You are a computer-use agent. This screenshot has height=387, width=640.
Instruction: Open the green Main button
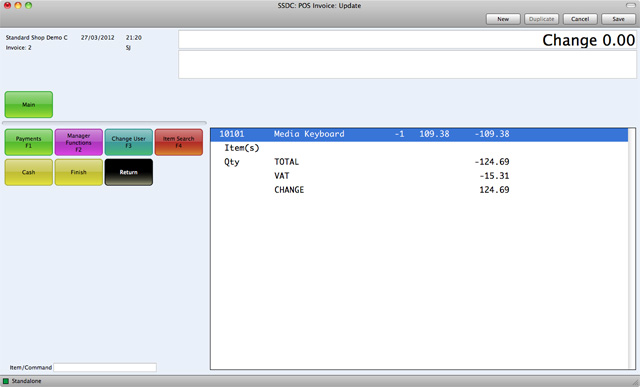[29, 105]
